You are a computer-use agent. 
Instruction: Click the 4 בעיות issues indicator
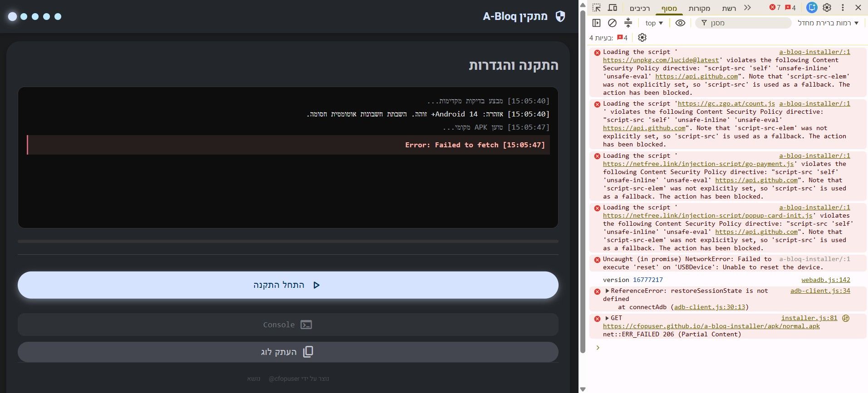[x=608, y=38]
